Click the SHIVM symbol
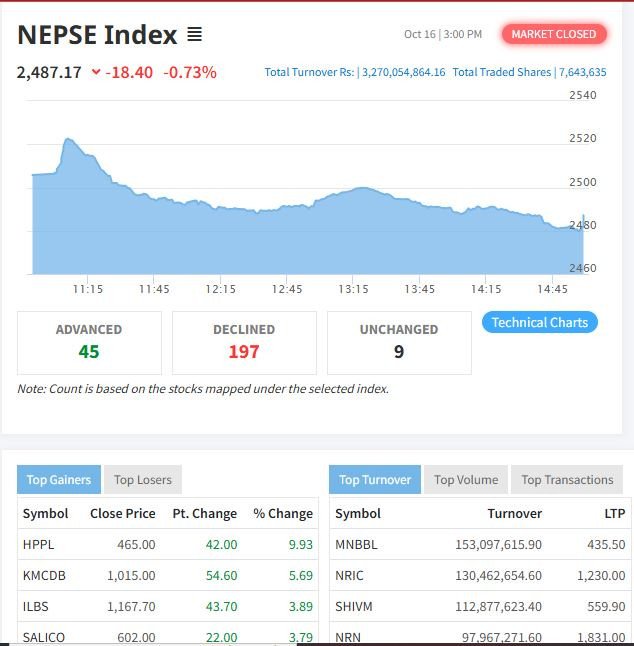The image size is (634, 646). pos(352,606)
